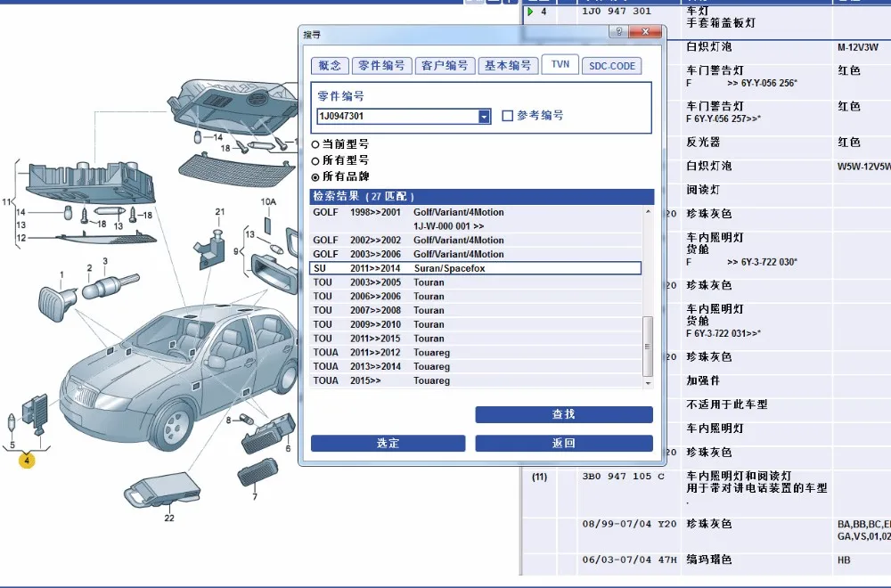Click the results list scroll-down arrow
The width and height of the screenshot is (891, 588).
648,383
